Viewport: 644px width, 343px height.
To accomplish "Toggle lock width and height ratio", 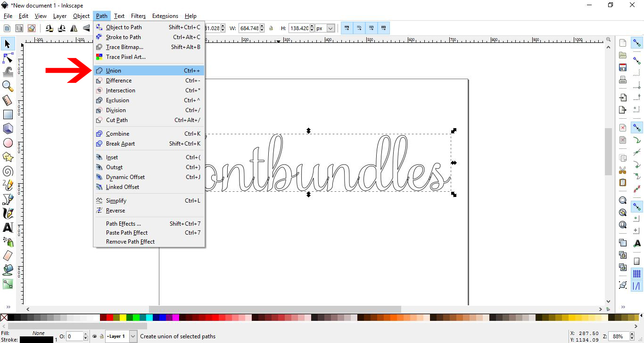I will (x=271, y=28).
